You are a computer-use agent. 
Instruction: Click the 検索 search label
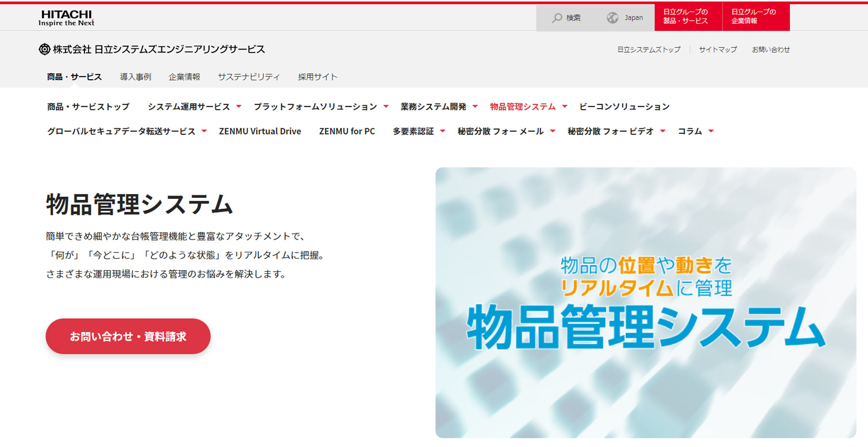573,18
